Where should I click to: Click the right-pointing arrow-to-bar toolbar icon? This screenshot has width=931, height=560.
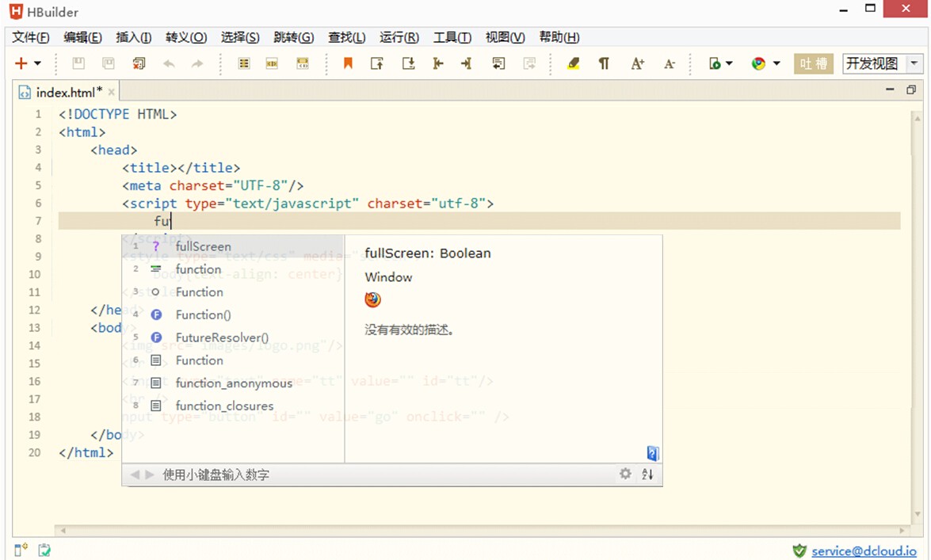tap(466, 63)
